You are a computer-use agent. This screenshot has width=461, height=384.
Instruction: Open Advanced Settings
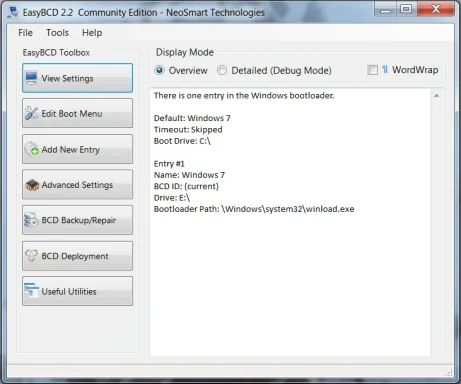coord(77,185)
